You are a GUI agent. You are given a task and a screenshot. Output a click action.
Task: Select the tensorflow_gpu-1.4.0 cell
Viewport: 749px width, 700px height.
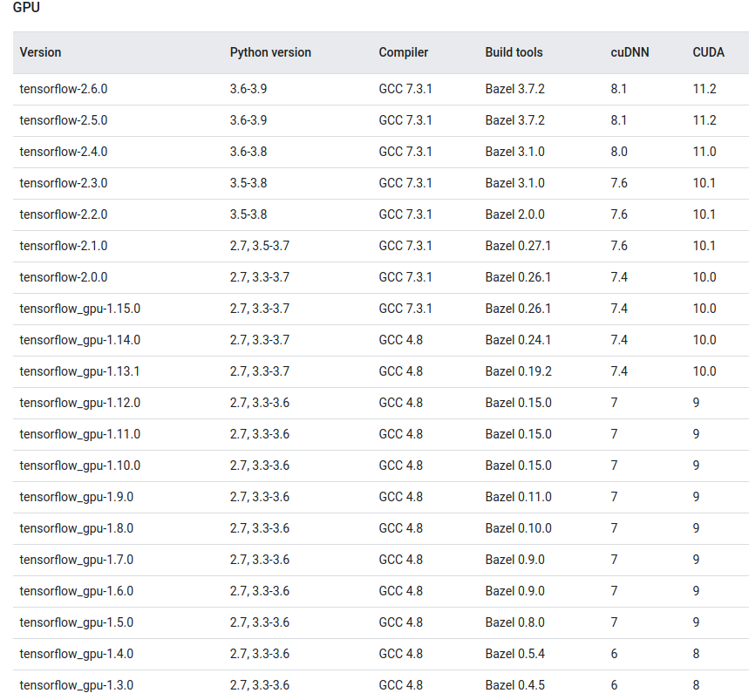(77, 654)
